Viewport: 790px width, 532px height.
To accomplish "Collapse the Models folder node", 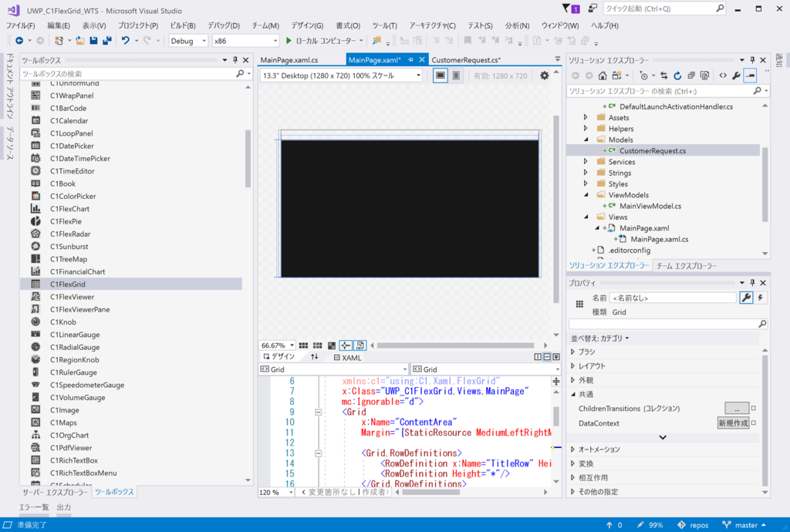I will (x=586, y=140).
